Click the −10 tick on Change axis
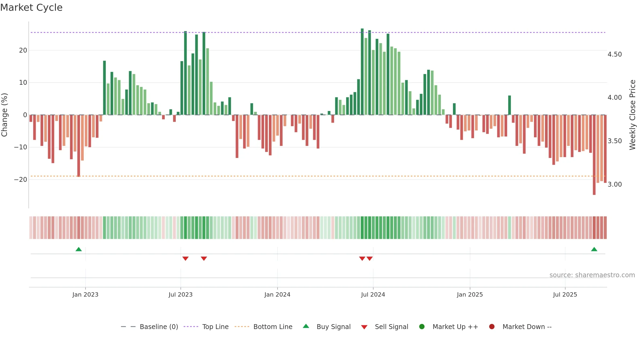 (21, 147)
